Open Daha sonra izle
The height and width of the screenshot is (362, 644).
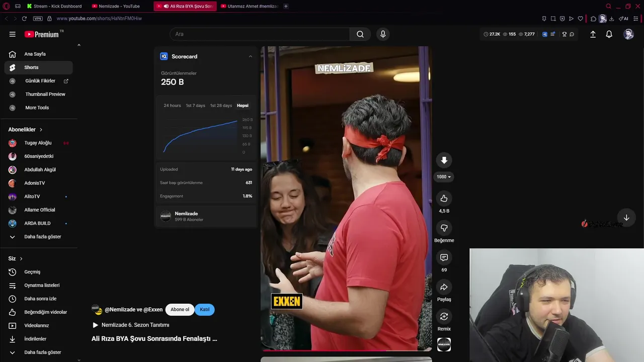pos(38,299)
